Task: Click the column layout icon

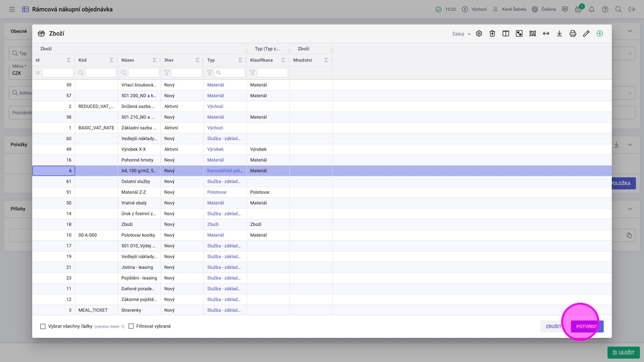Action: click(505, 34)
